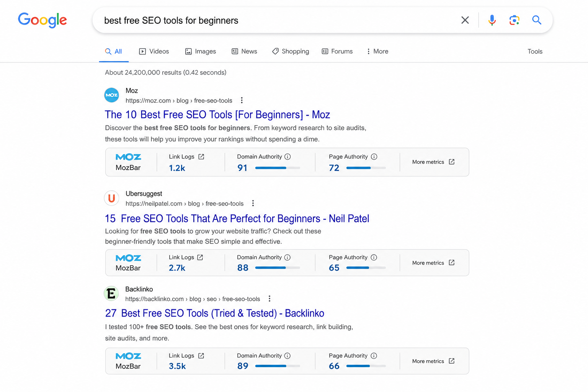Viewport: 588px width, 392px height.
Task: Click Page Authority bar for score 65
Action: tap(366, 268)
